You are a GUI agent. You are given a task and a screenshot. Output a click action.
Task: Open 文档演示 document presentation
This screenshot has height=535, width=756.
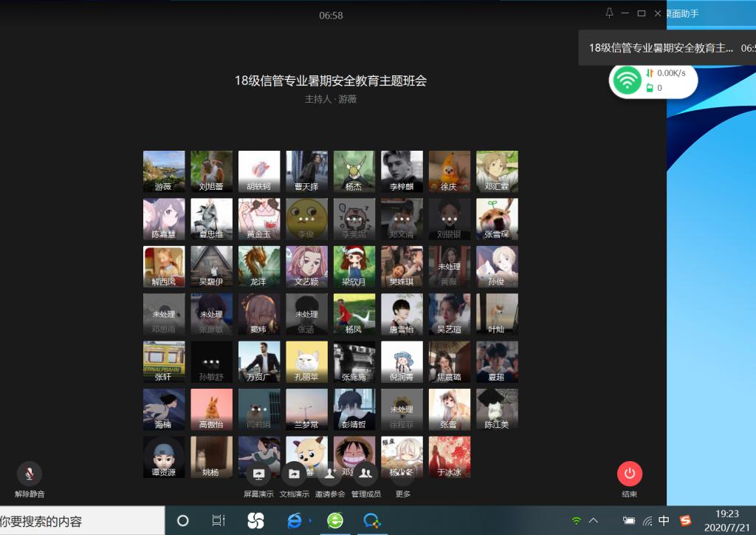click(294, 474)
